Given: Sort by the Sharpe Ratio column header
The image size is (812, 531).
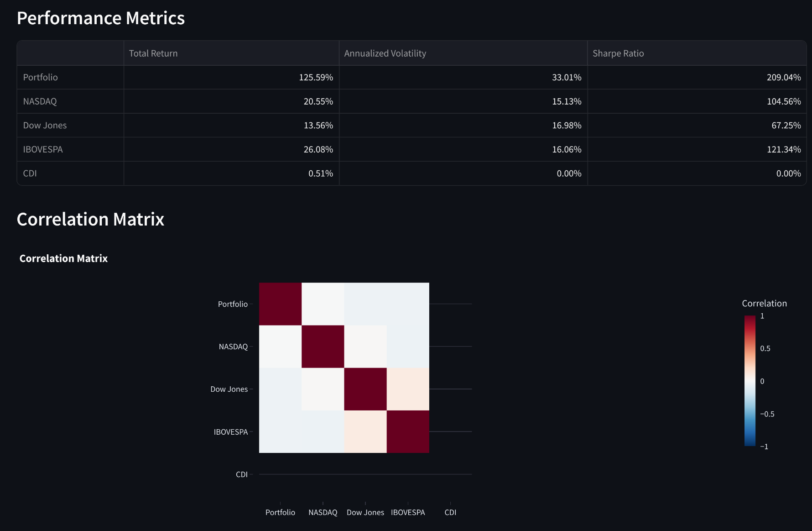Looking at the screenshot, I should tap(697, 53).
